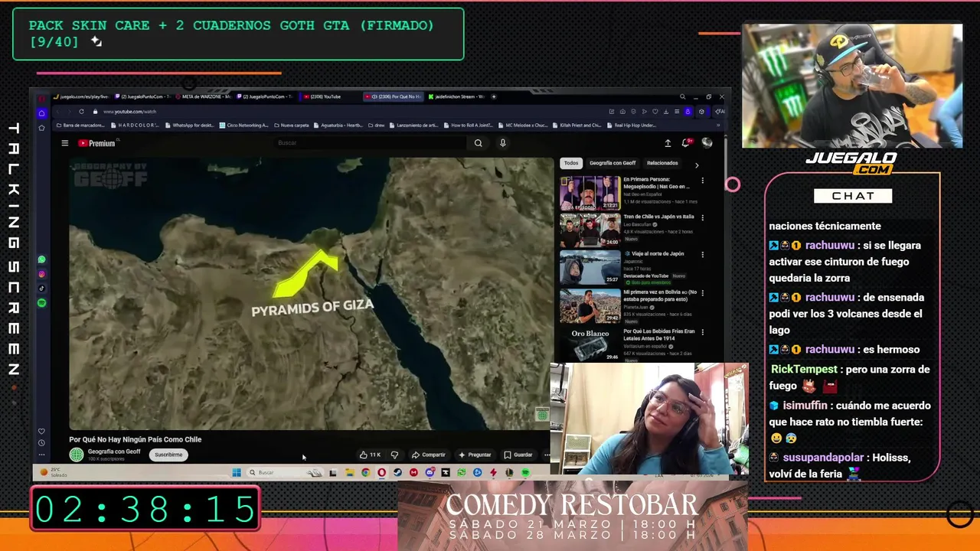The height and width of the screenshot is (551, 980).
Task: Open the YouTube account avatar menu
Action: pos(707,143)
